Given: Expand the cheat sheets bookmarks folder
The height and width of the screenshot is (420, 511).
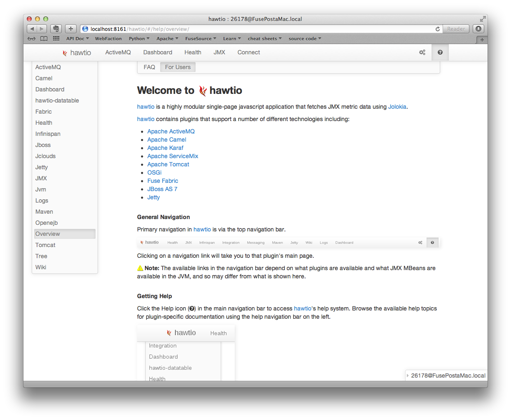Looking at the screenshot, I should (x=265, y=39).
